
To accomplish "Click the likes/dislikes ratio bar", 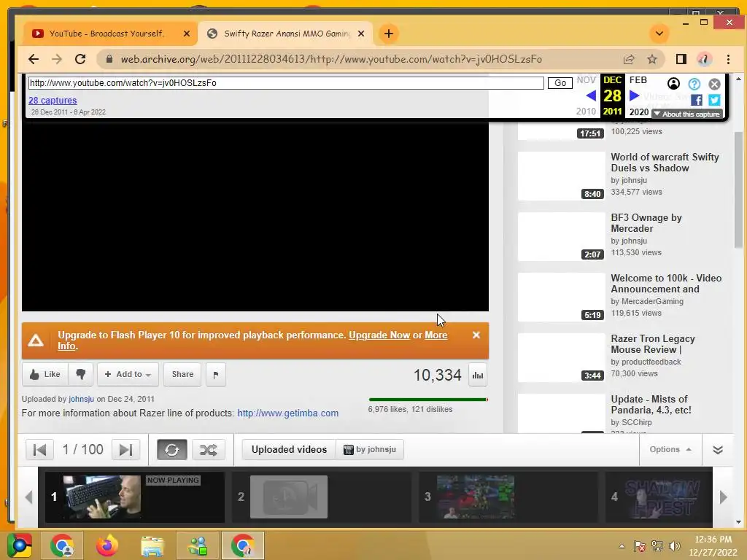I will (x=428, y=400).
